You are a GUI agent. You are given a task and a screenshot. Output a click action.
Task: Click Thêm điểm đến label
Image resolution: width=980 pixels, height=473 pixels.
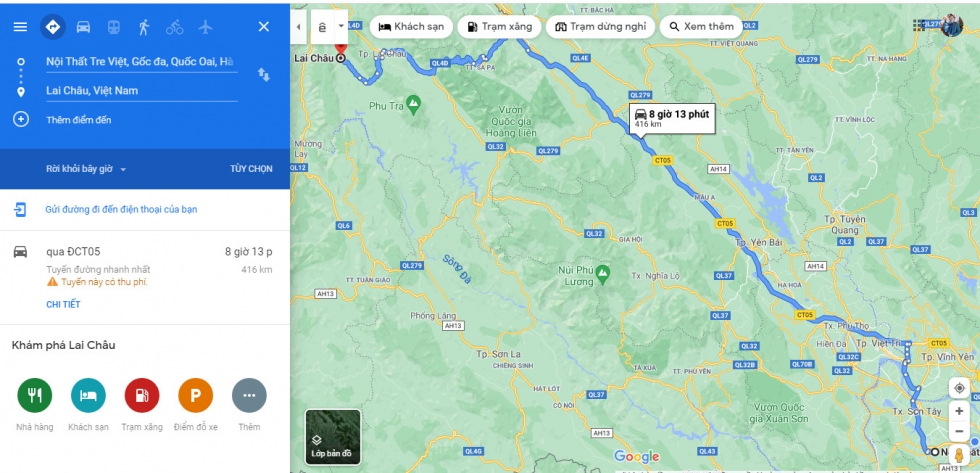(79, 120)
